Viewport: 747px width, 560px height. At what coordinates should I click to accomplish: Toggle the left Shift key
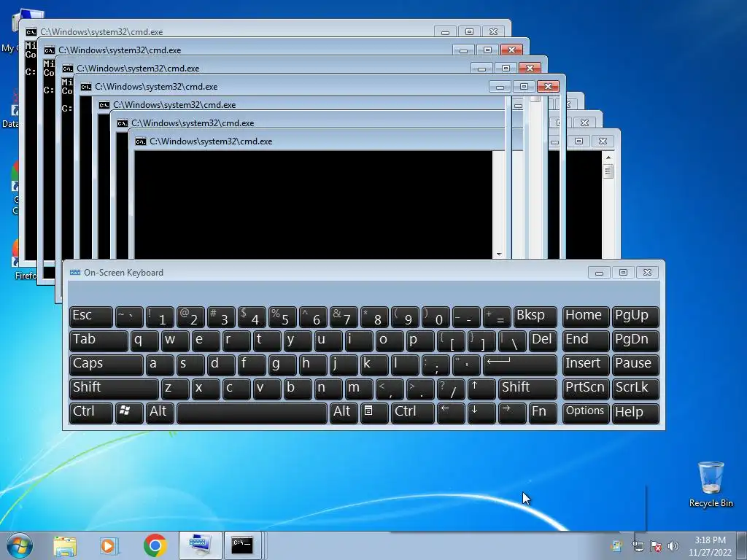pos(114,389)
